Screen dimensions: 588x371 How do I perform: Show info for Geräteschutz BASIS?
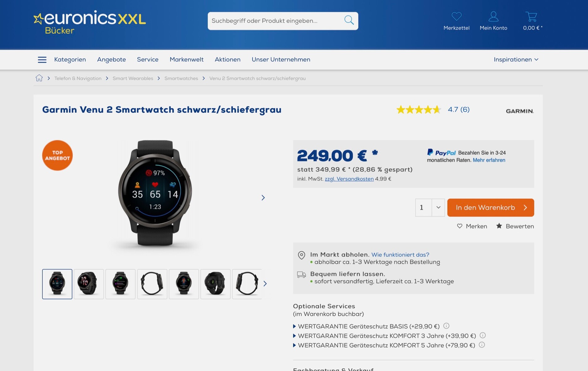click(x=446, y=326)
